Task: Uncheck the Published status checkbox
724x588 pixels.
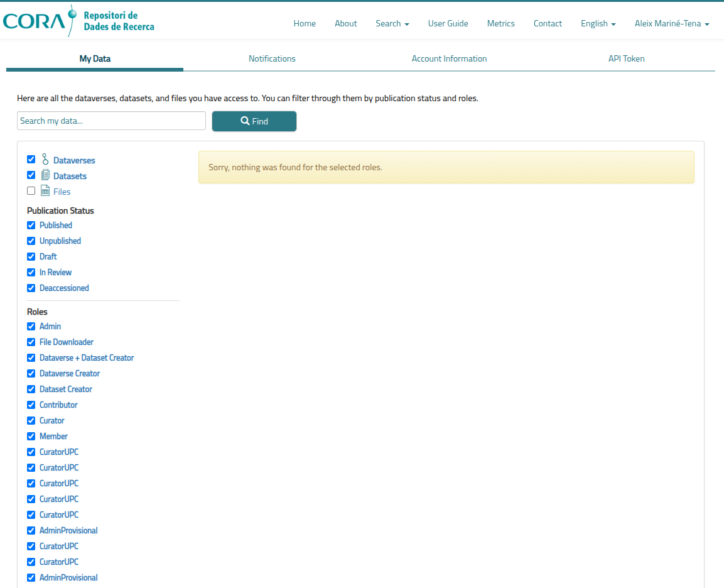Action: tap(31, 225)
